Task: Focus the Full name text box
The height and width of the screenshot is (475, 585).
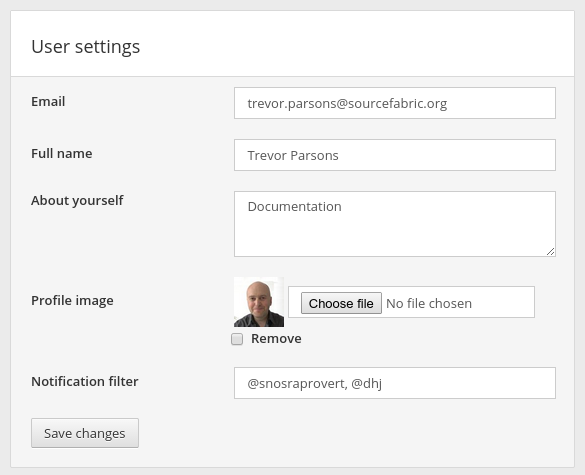Action: tap(395, 155)
